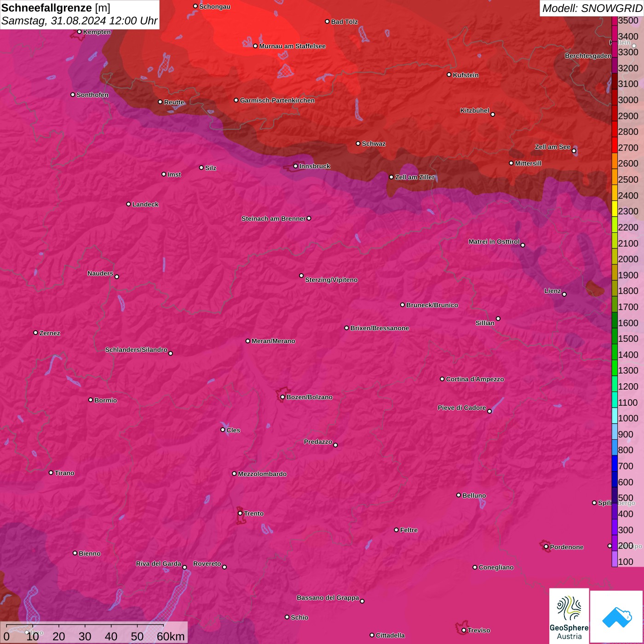Click the Rovereto label
This screenshot has width=644, height=644.
pos(207,563)
